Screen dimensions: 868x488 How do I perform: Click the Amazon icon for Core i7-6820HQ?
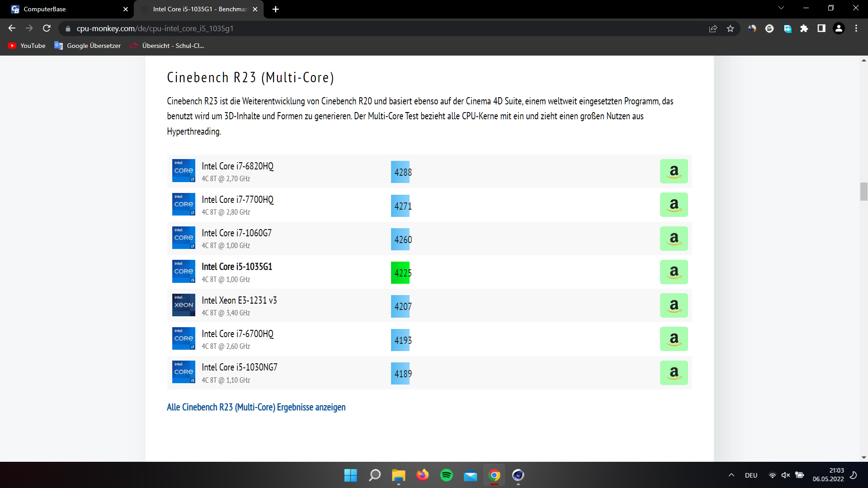click(x=674, y=171)
